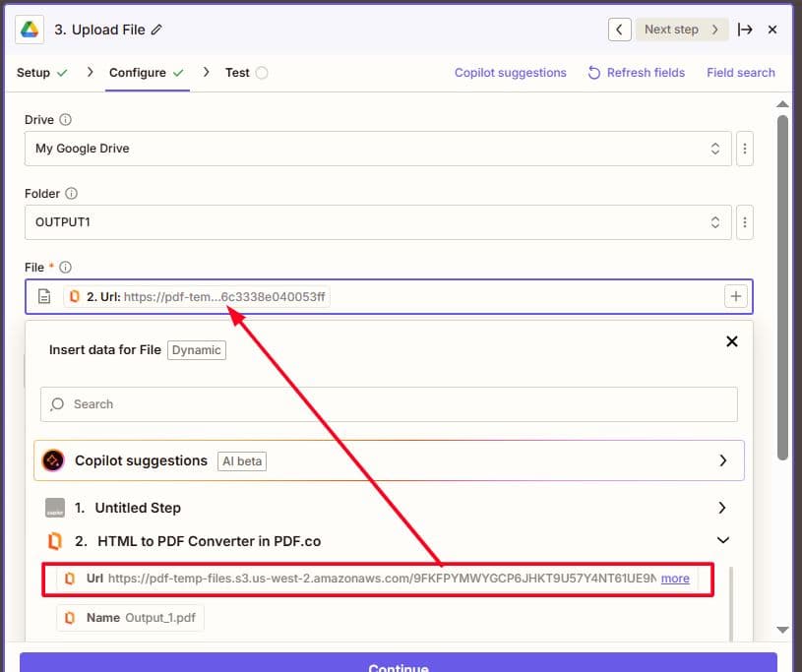Open the Folder field three-dot menu
The image size is (802, 672).
(x=745, y=222)
